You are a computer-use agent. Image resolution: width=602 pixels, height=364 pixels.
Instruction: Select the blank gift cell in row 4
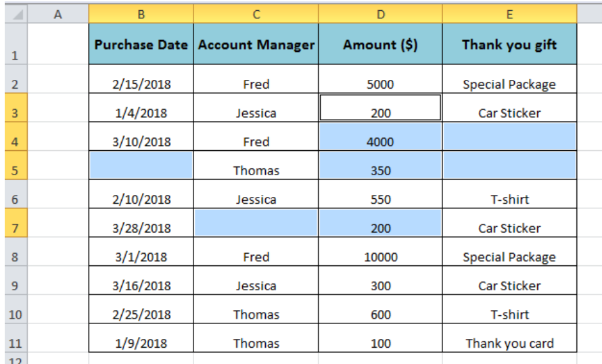[509, 136]
